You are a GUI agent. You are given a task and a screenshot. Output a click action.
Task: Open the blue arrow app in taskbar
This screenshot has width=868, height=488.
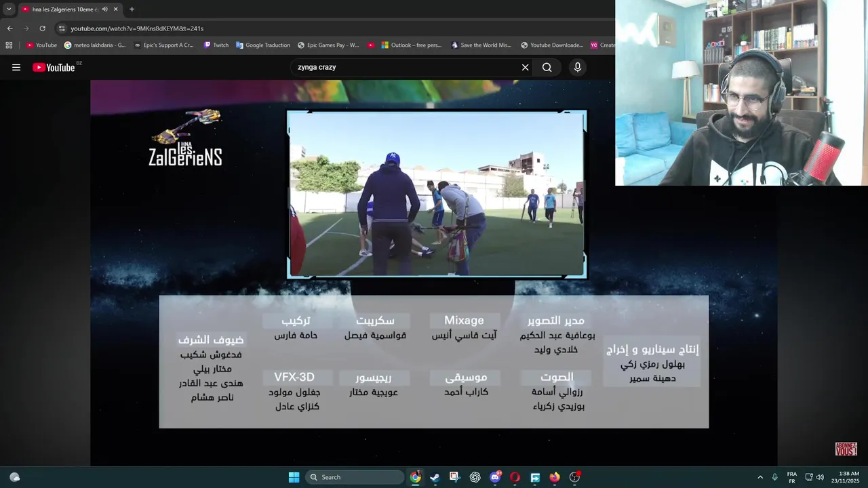point(535,477)
